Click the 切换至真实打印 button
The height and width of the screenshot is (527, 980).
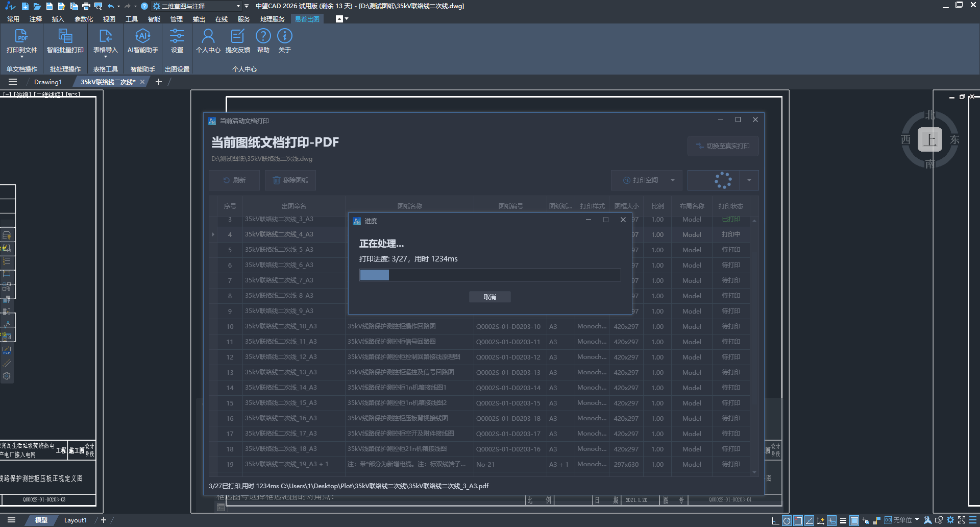[723, 146]
